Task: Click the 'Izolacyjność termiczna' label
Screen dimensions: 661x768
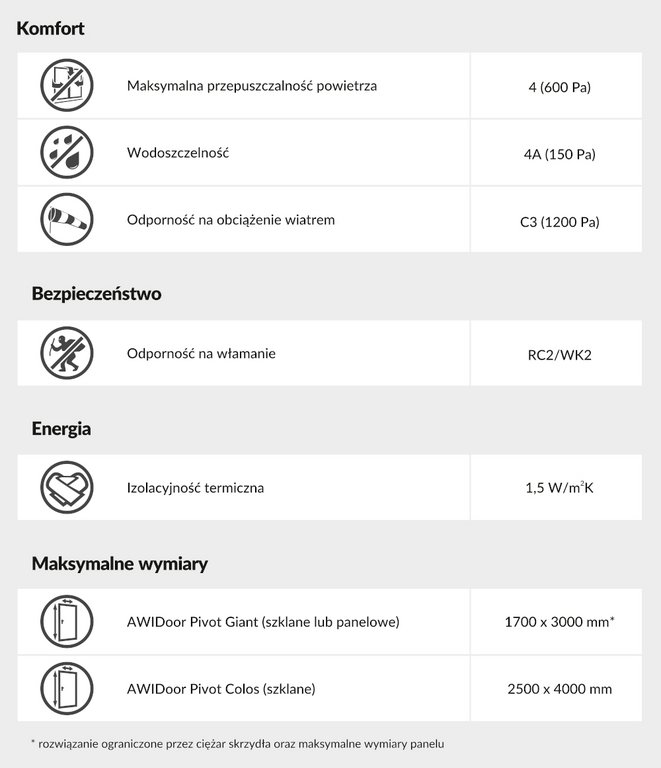Action: (195, 488)
